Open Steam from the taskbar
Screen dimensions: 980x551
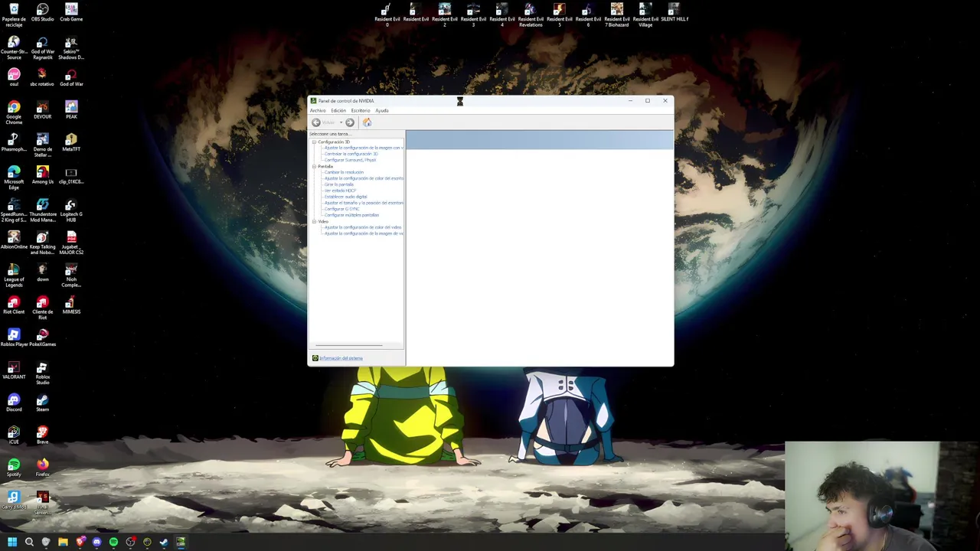[x=164, y=542]
